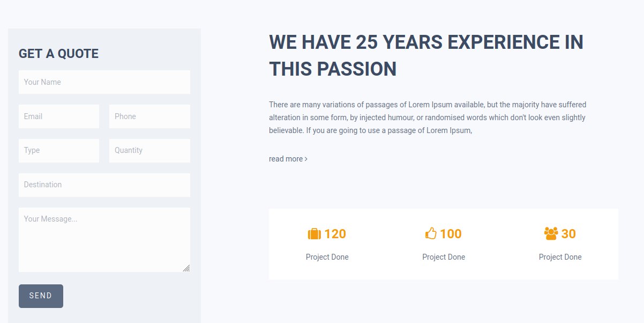Click the users group icon beside 30

(551, 233)
